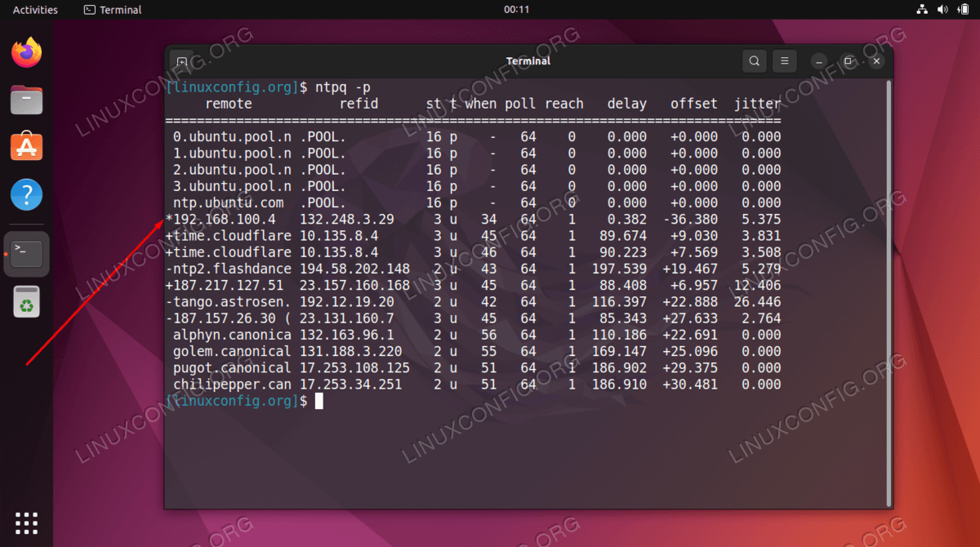Open the clock showing 00:11
980x547 pixels.
pos(517,10)
